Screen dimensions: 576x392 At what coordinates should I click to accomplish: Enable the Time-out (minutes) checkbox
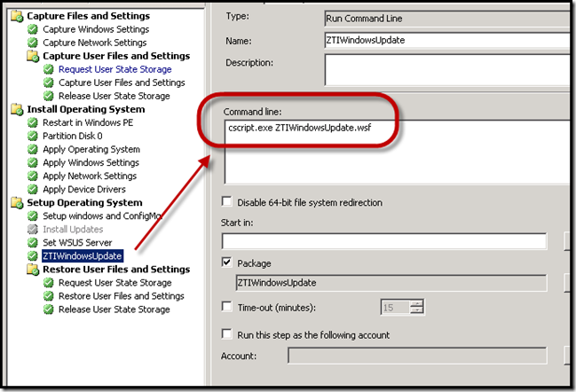coord(227,307)
